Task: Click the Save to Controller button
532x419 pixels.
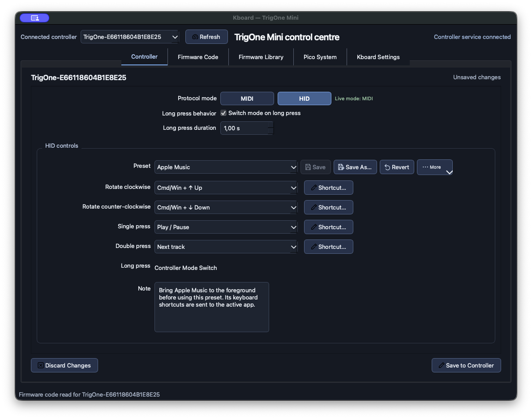Action: [x=466, y=365]
